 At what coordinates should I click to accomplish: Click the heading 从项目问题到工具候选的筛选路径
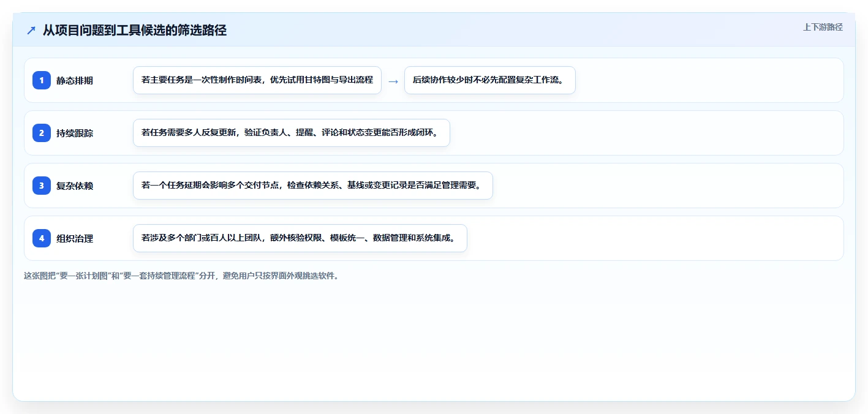pyautogui.click(x=135, y=30)
